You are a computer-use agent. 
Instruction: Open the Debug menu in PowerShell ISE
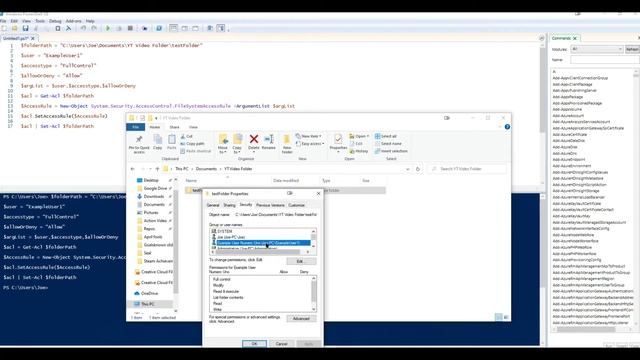pyautogui.click(x=55, y=21)
